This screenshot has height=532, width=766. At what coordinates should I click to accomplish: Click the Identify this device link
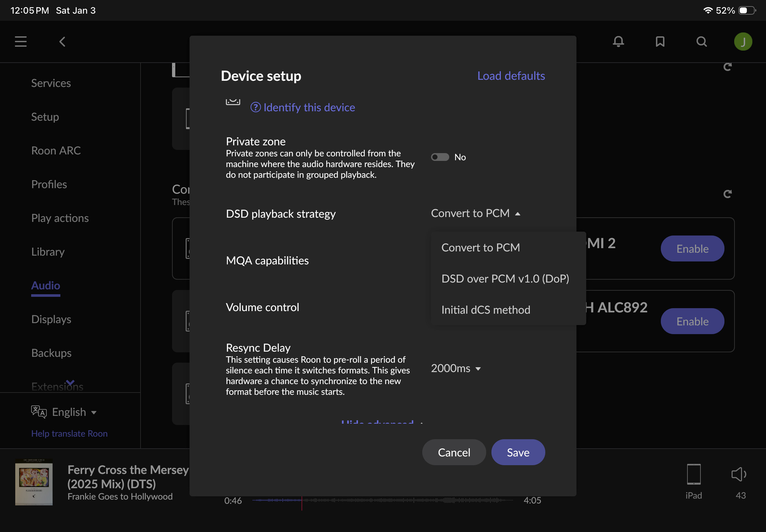309,107
